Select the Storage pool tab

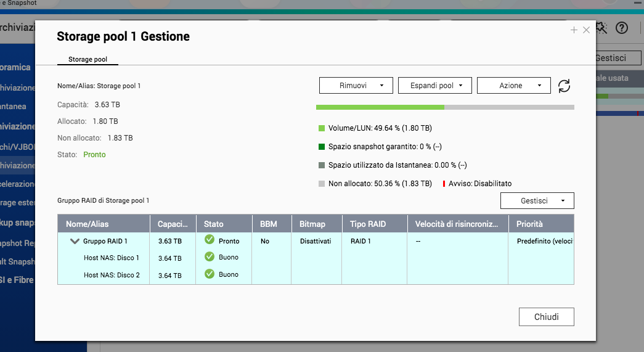tap(88, 60)
